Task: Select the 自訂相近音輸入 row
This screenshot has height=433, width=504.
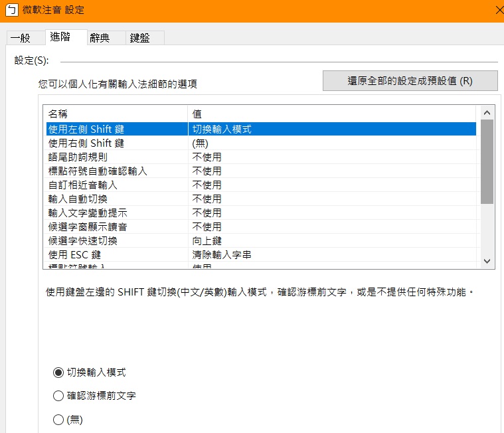Action: click(x=261, y=185)
